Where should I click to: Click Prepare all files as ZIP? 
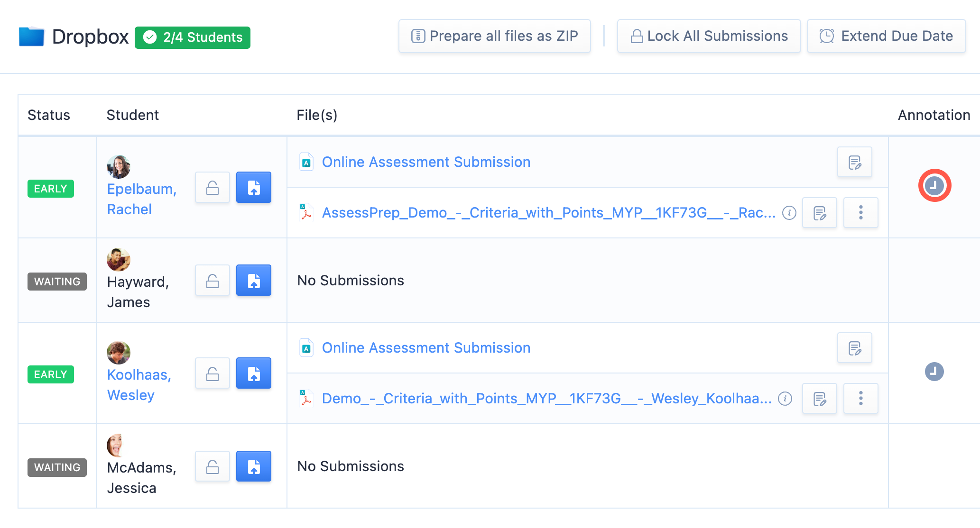tap(494, 36)
